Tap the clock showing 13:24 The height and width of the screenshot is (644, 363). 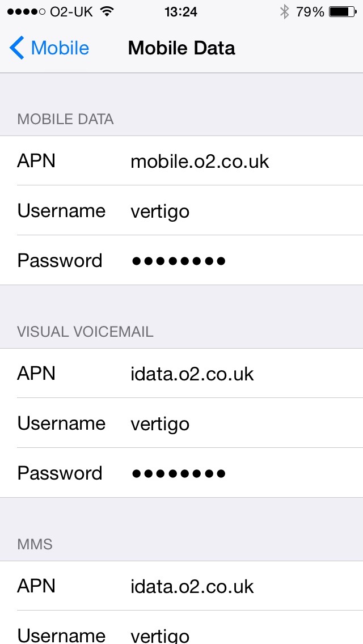181,10
